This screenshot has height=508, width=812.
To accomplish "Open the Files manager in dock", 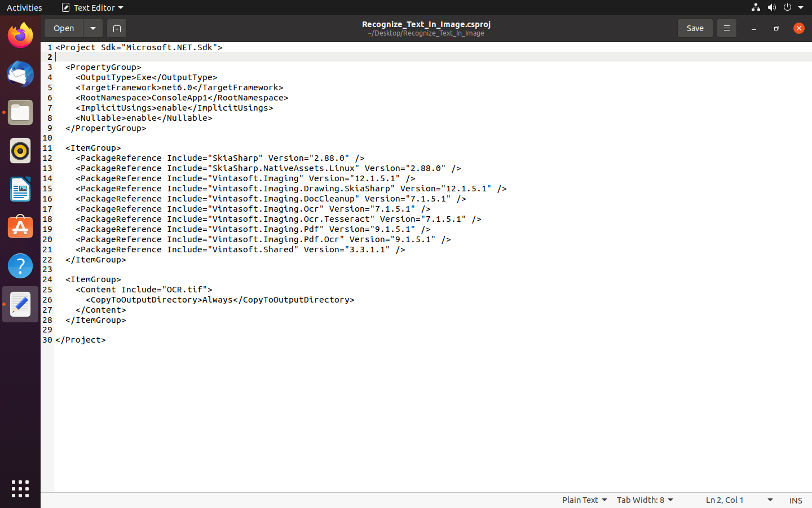I will pyautogui.click(x=20, y=113).
